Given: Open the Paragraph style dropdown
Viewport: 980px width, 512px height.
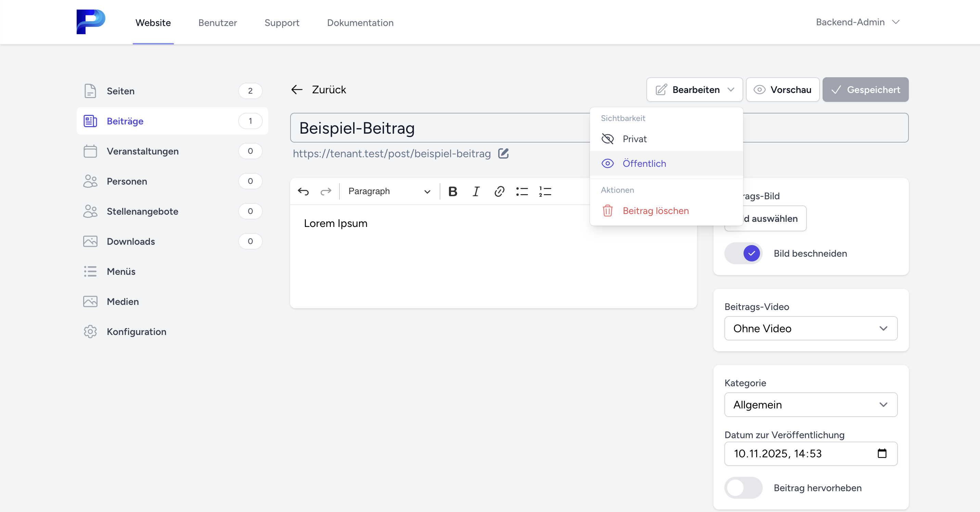Looking at the screenshot, I should click(x=389, y=191).
